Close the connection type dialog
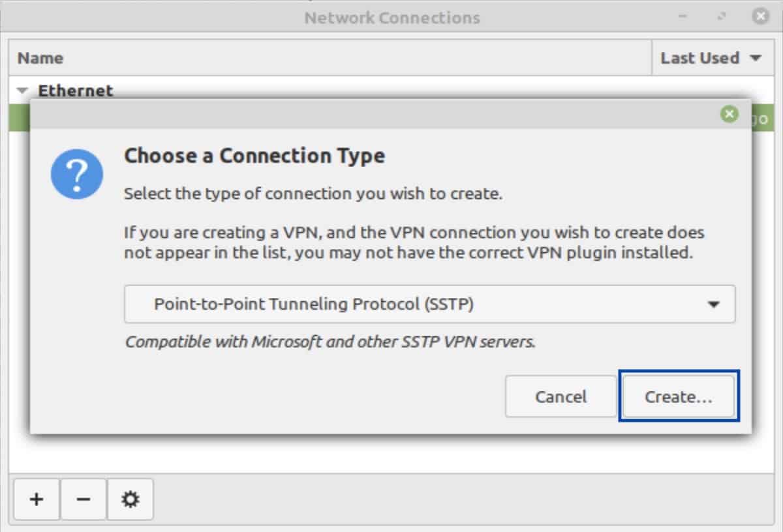The height and width of the screenshot is (532, 783). coord(729,115)
